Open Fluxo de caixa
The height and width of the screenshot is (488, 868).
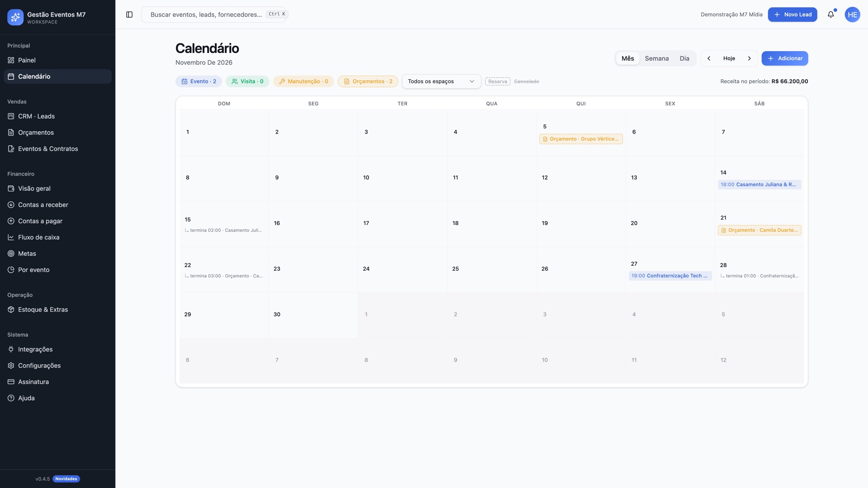tap(58, 237)
